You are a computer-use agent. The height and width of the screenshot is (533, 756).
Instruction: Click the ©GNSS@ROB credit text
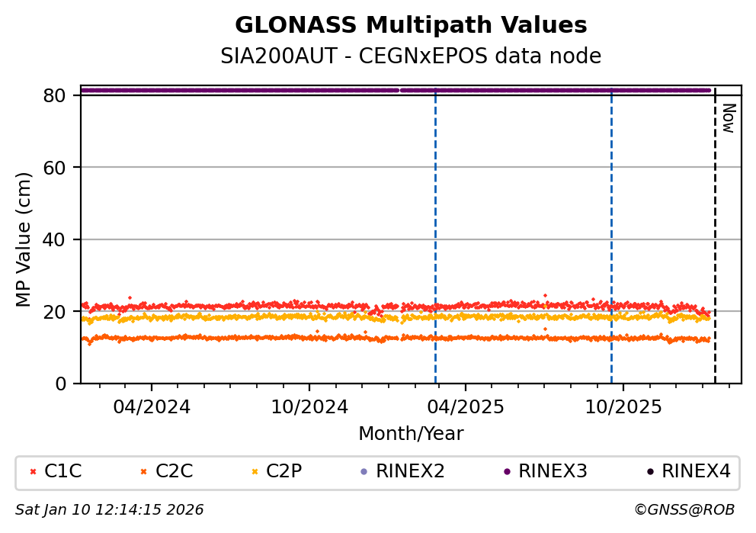[684, 510]
